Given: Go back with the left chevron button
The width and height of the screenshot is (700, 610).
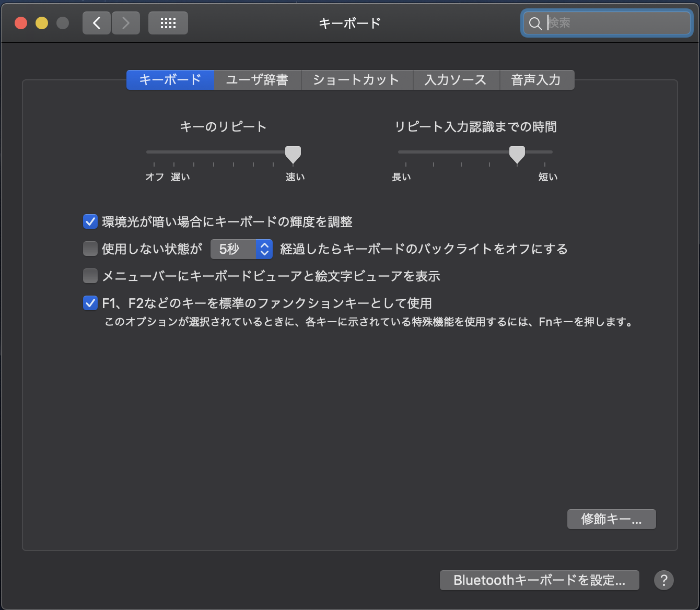Looking at the screenshot, I should (x=97, y=23).
